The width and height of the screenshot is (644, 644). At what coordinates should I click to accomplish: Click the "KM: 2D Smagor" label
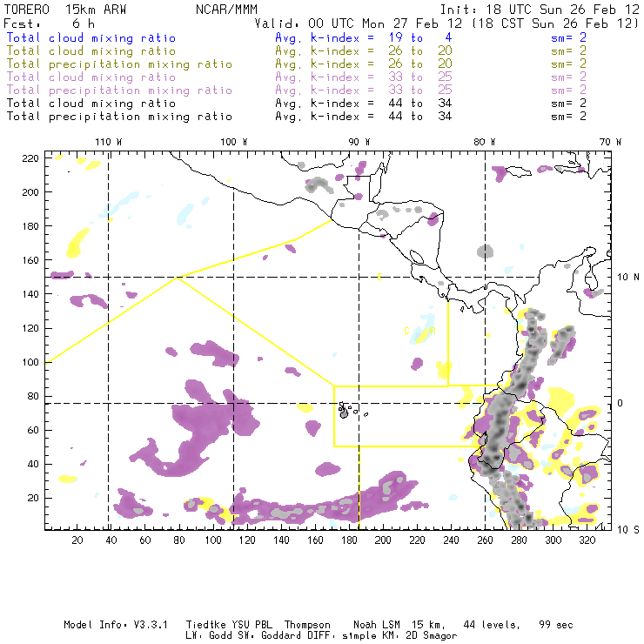[x=419, y=636]
